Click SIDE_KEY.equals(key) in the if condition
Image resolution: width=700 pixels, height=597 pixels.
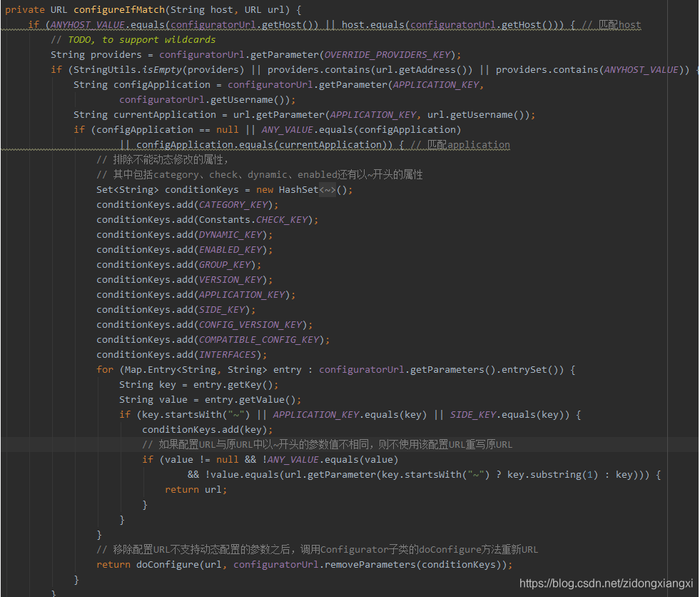(x=507, y=415)
